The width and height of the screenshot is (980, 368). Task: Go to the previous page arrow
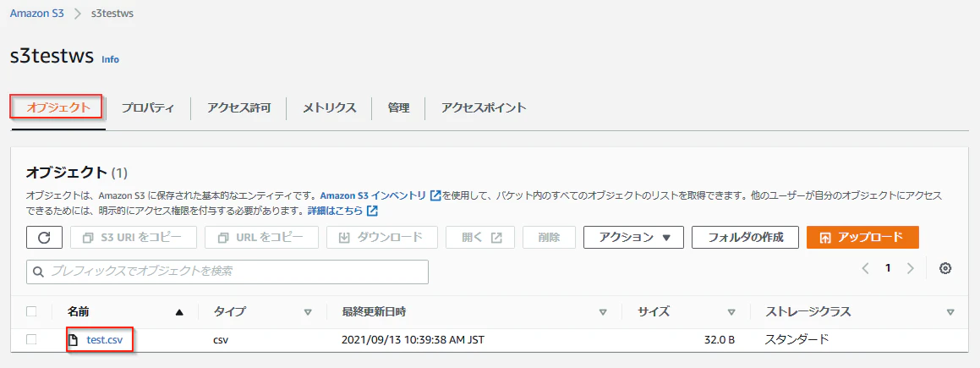[866, 269]
